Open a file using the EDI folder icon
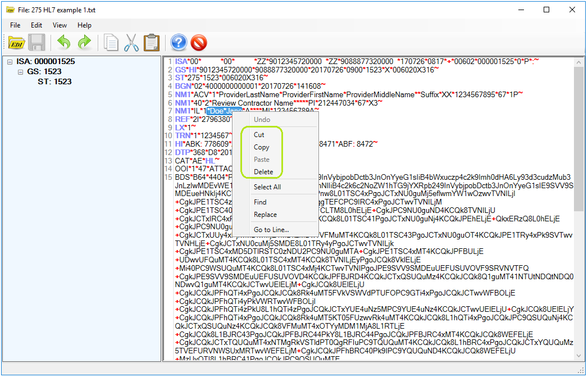 pos(16,43)
